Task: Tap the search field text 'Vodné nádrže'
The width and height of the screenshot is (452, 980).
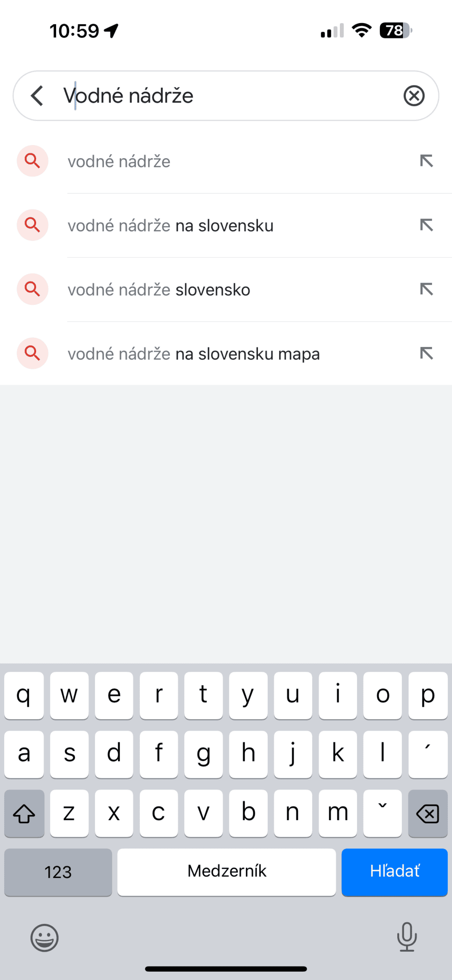Action: [x=128, y=96]
